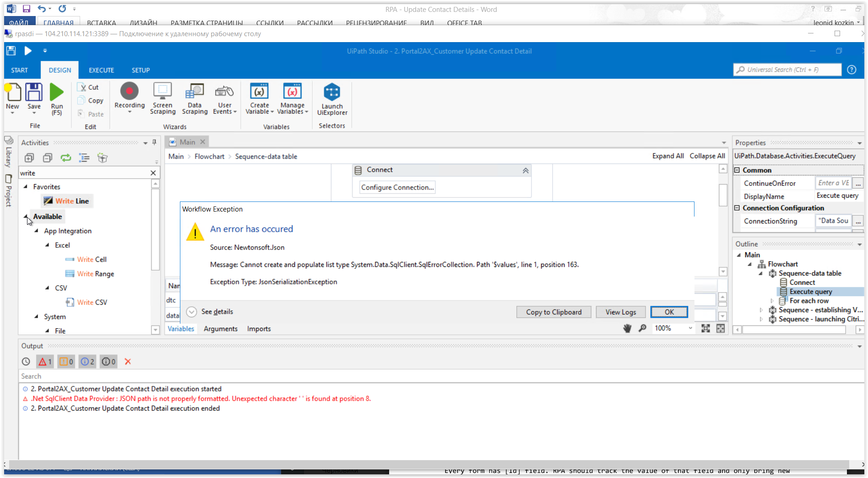The image size is (868, 478).
Task: Click Expand All in the designer
Action: click(668, 156)
